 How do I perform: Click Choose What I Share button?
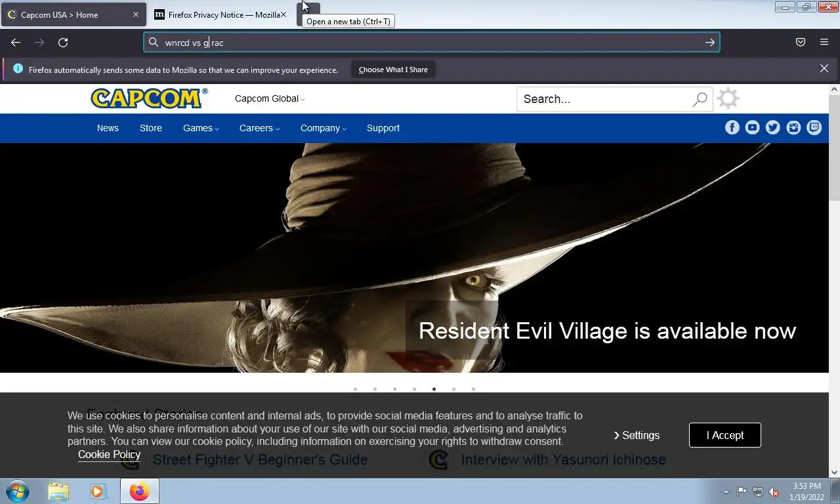pyautogui.click(x=393, y=70)
